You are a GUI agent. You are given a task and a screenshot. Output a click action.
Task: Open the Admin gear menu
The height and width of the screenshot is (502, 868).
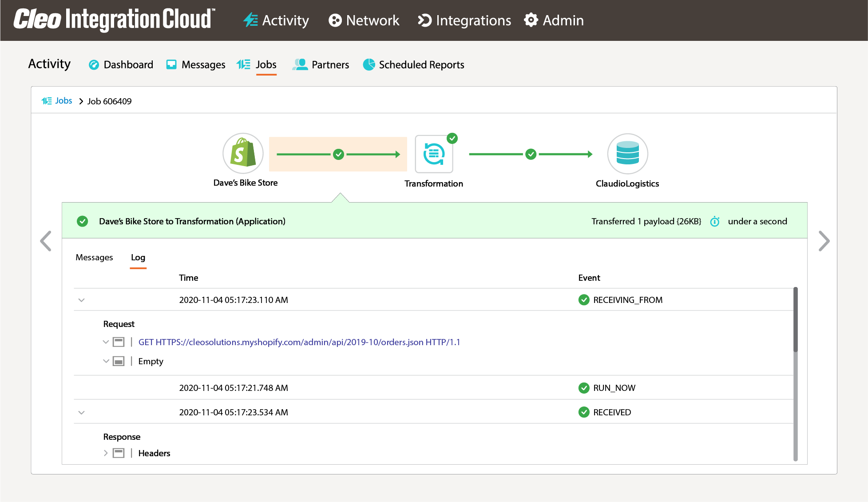pyautogui.click(x=554, y=20)
